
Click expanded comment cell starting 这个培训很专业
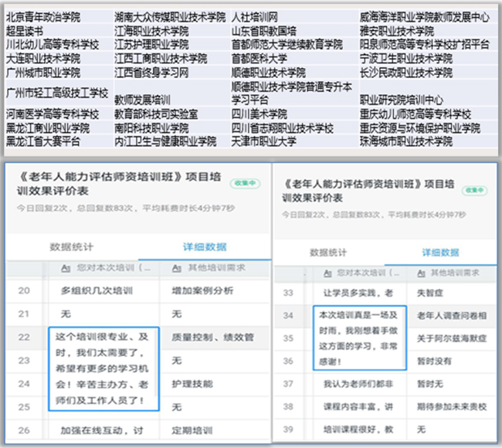(103, 369)
